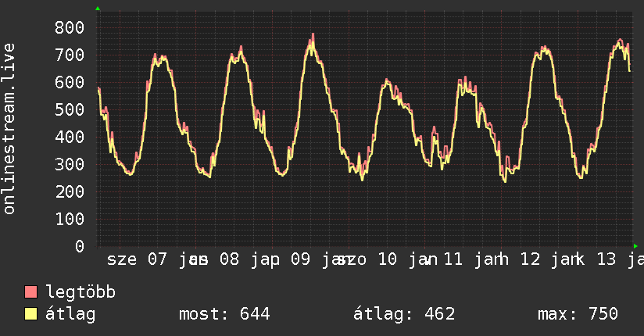
Task: Click the 700 y-axis label
Action: click(70, 55)
